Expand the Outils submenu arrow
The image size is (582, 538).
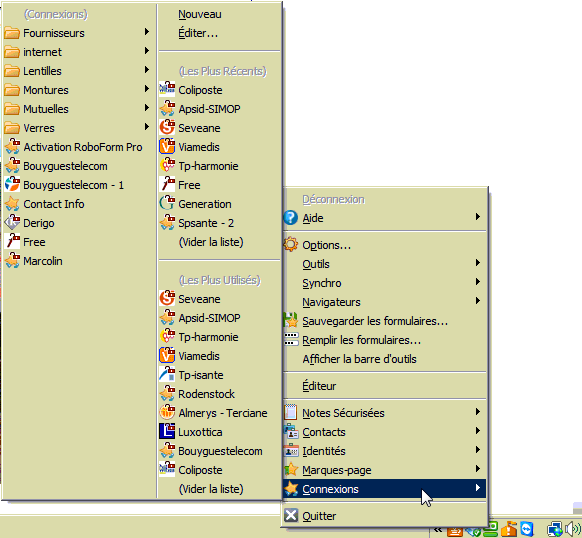tap(478, 263)
